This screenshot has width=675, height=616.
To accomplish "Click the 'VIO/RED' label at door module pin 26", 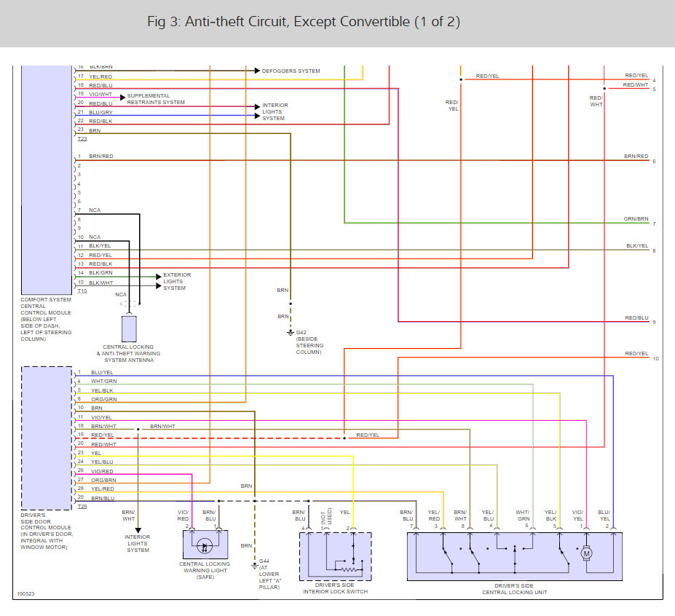I will tap(102, 471).
